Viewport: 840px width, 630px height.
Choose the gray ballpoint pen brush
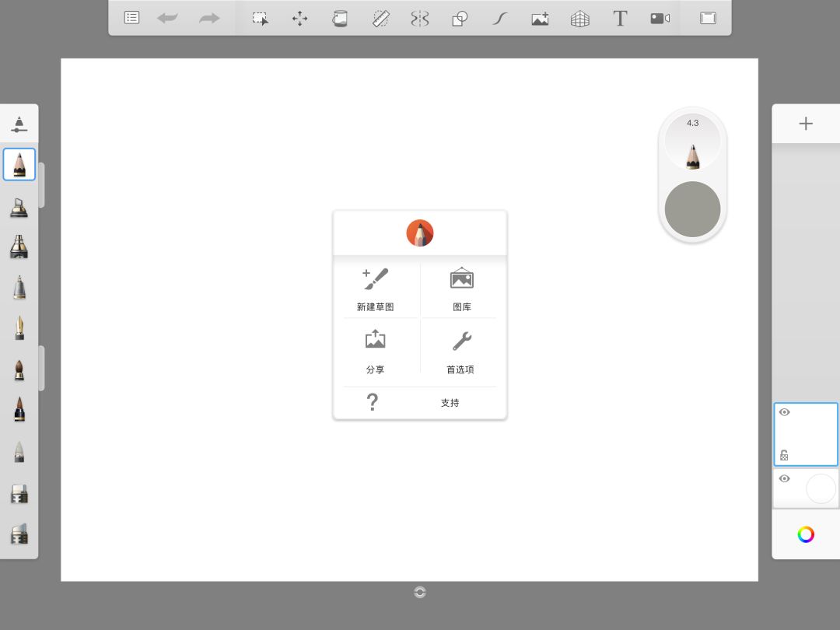point(19,287)
